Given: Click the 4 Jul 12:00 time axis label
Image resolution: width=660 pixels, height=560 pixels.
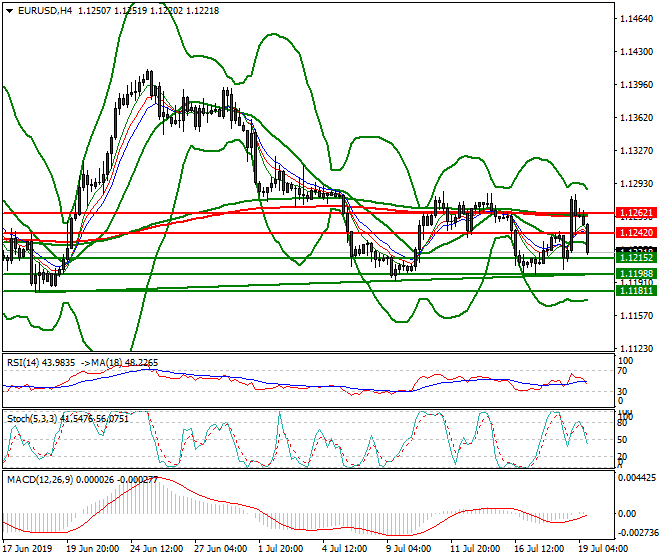Looking at the screenshot, I should 345,549.
